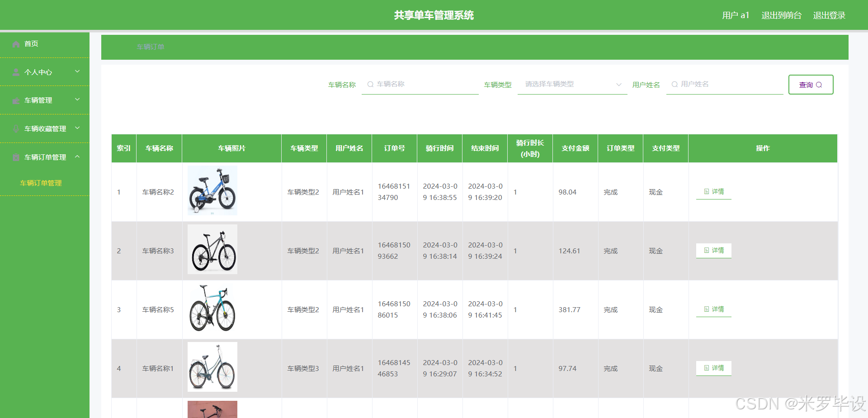Screen dimensions: 868x418
Task: Click order number 1646815134790
Action: 394,192
